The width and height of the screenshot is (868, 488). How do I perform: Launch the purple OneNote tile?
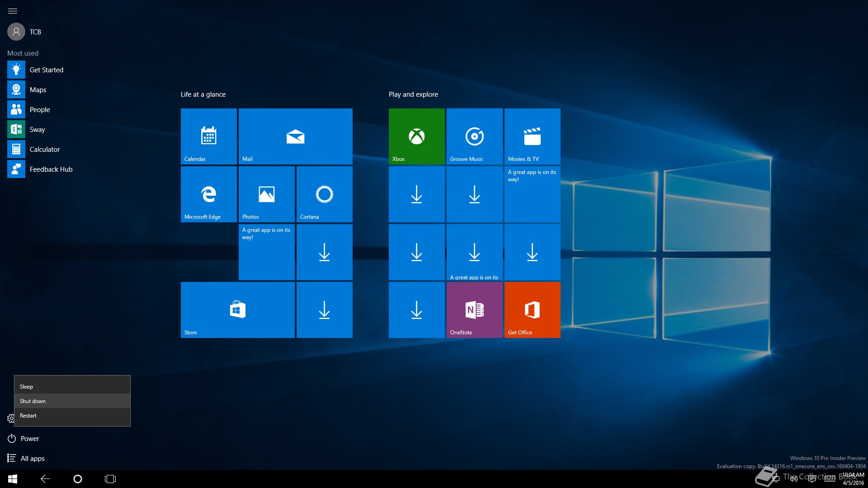coord(475,310)
